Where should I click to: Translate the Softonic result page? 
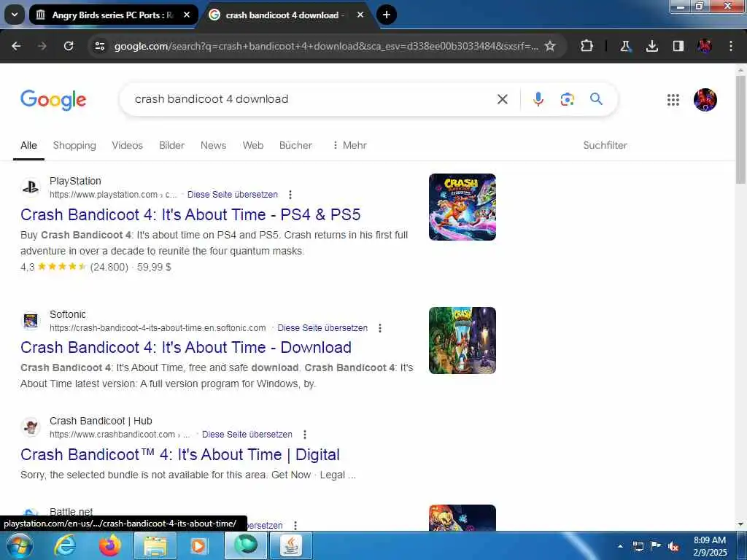tap(322, 327)
